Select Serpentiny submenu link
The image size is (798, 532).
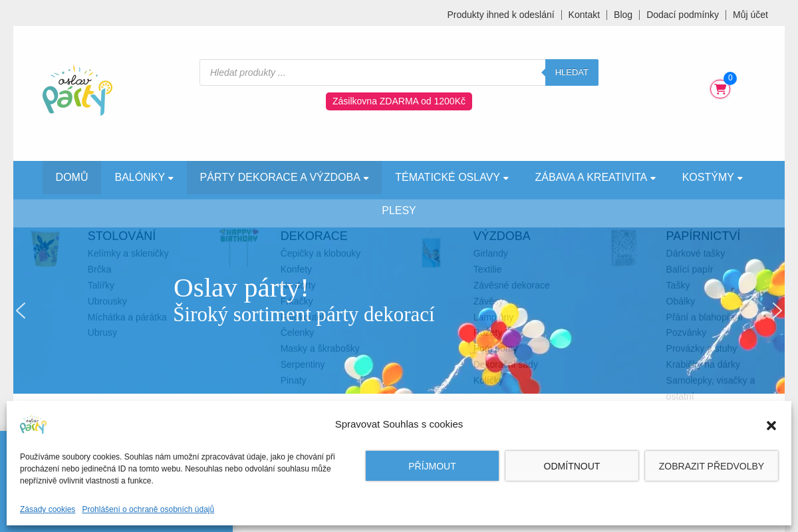(303, 364)
